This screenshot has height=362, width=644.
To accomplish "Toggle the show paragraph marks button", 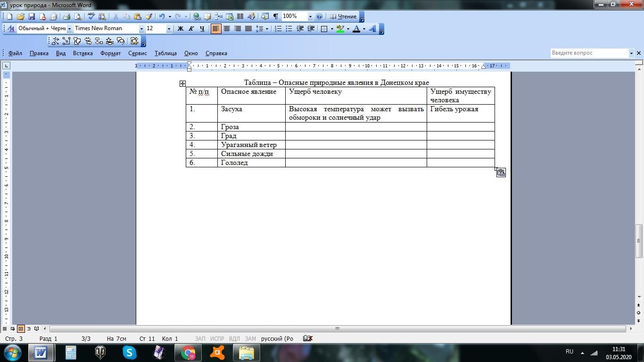I will [x=276, y=16].
